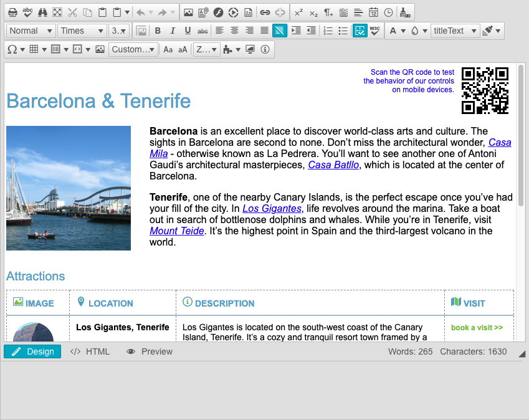Open the Normal paragraph style dropdown
This screenshot has width=529, height=420.
click(31, 31)
